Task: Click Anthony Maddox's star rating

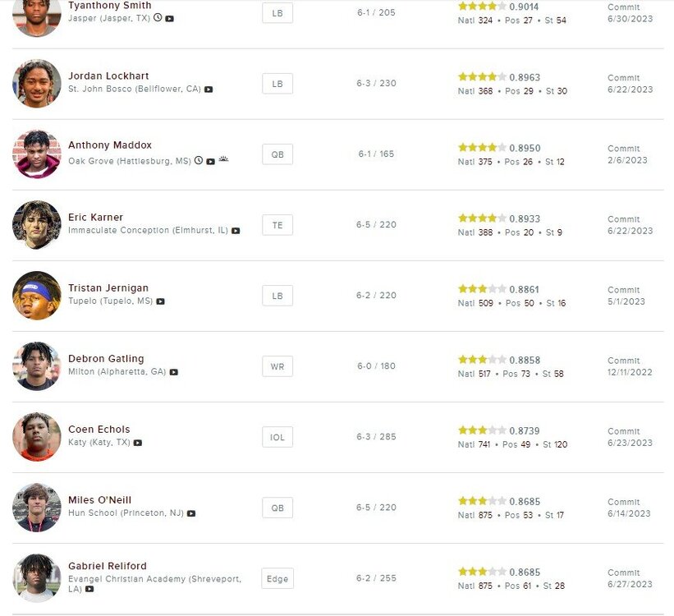Action: pos(482,148)
